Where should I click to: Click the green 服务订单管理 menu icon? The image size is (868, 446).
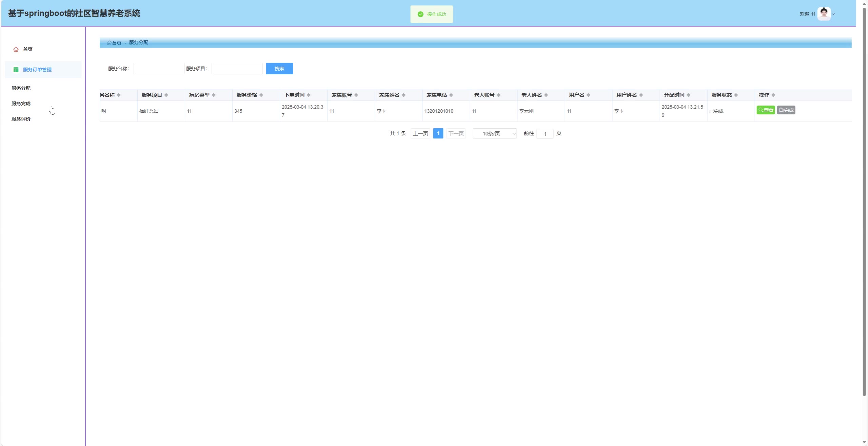point(16,70)
